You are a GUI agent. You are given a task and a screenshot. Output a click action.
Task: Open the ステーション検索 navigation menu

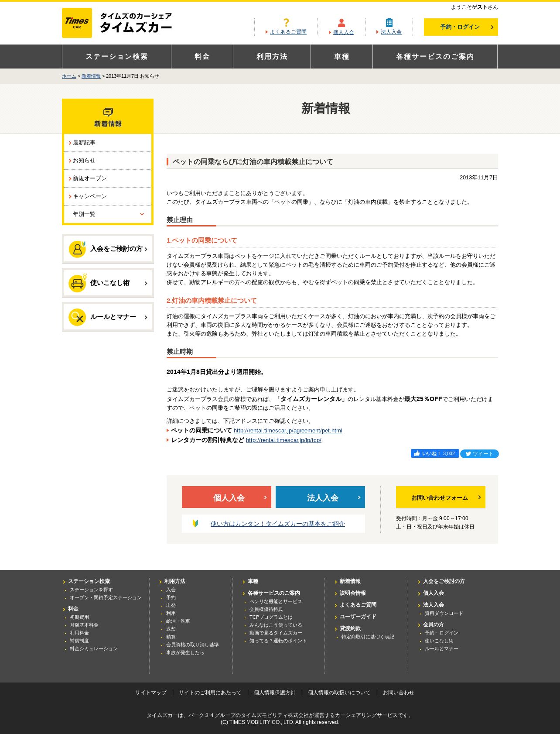pos(116,57)
